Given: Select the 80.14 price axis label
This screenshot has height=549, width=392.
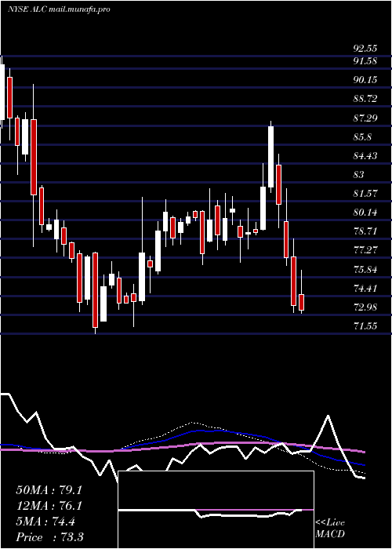Looking at the screenshot, I should [x=365, y=213].
